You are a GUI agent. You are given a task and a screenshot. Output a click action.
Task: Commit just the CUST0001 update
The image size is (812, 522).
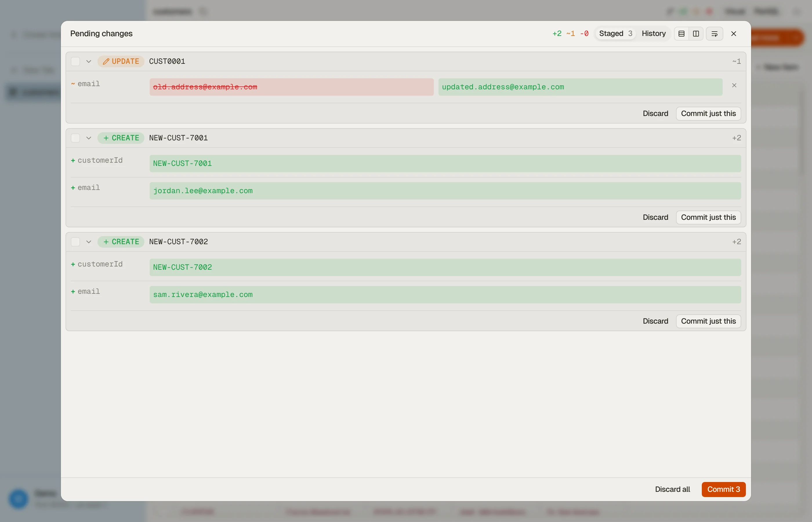[708, 114]
